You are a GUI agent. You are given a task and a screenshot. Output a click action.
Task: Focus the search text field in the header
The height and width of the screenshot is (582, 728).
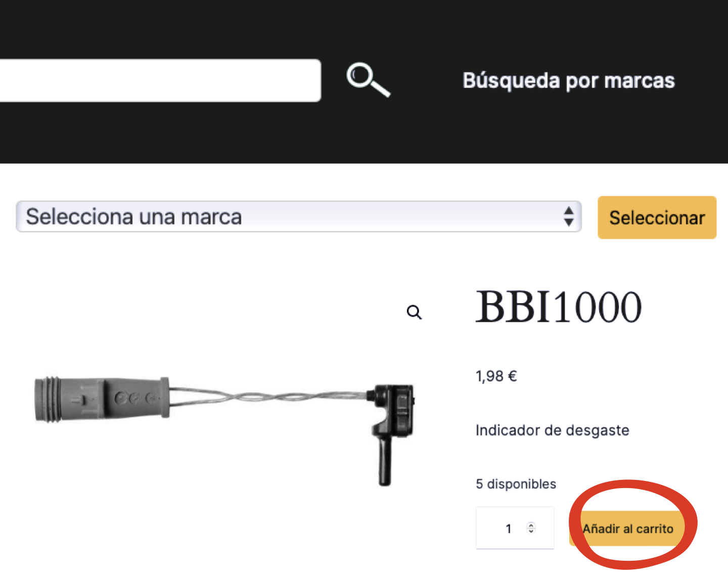[x=160, y=80]
